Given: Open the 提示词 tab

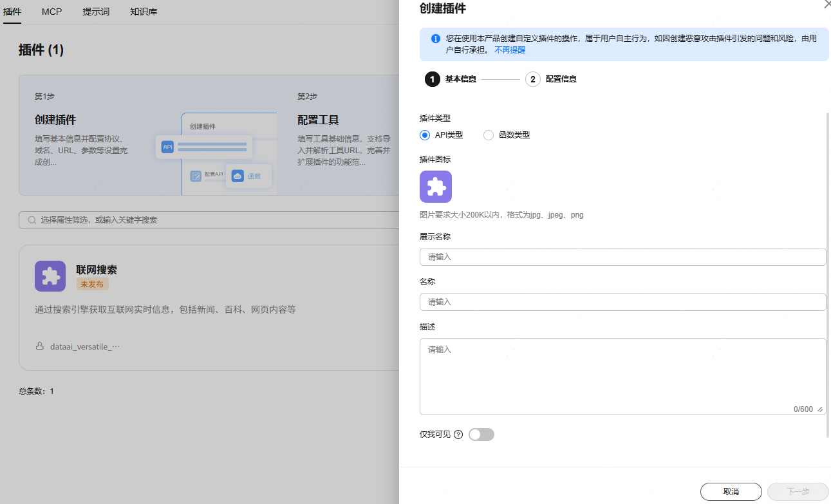Looking at the screenshot, I should 96,12.
